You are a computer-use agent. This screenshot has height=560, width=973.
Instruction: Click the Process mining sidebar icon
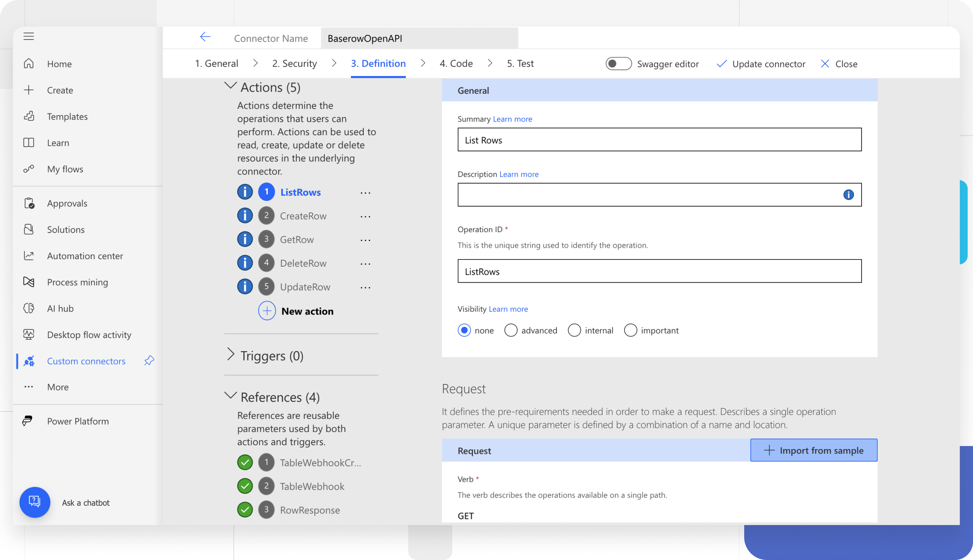[29, 282]
